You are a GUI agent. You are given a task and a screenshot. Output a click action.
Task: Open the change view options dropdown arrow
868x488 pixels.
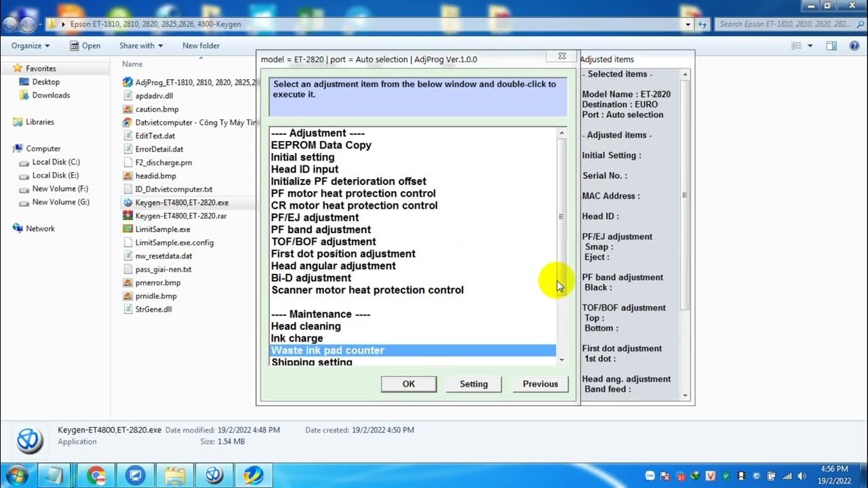(x=810, y=45)
